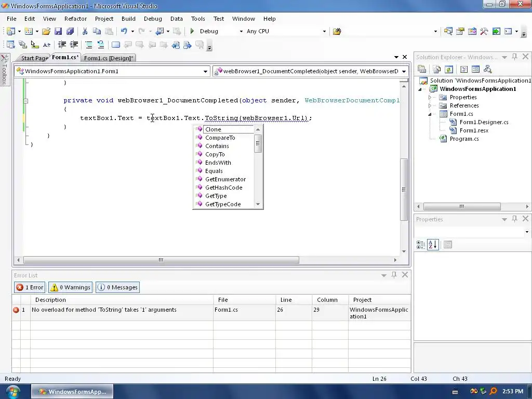Toggle bookmark on current line icon
This screenshot has height=399, width=532.
click(116, 45)
